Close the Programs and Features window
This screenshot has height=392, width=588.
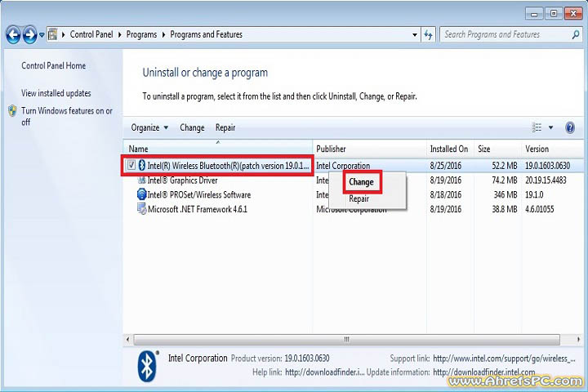click(x=573, y=14)
